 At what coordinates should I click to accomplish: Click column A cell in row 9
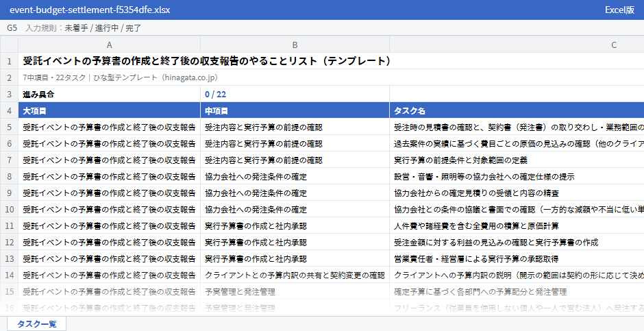pos(109,193)
